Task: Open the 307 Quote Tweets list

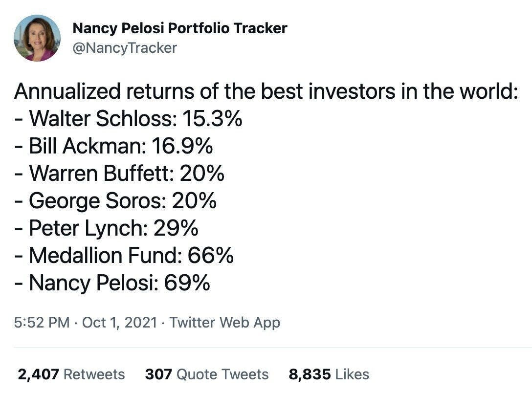Action: [x=207, y=374]
